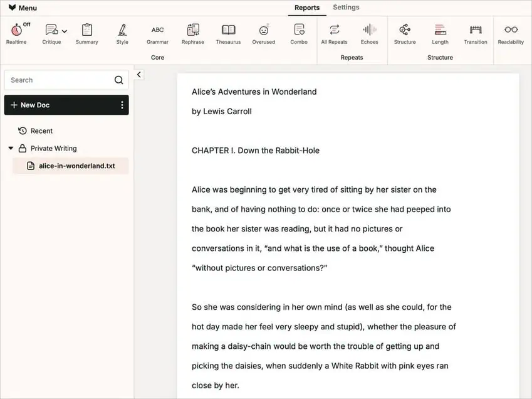Run the Sentence Length report
This screenshot has height=399, width=532.
click(x=440, y=33)
